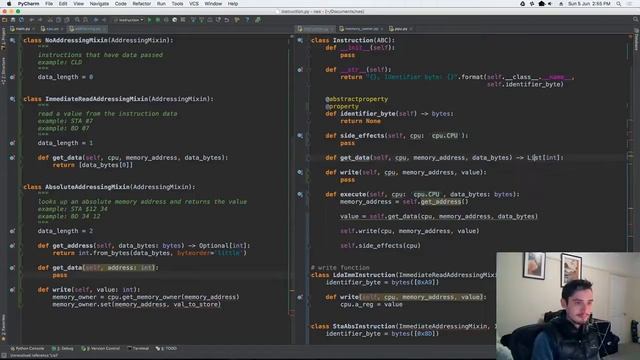The image size is (640, 360).
Task: Navigate Back using the toolbar arrow
Action: pyautogui.click(x=96, y=20)
